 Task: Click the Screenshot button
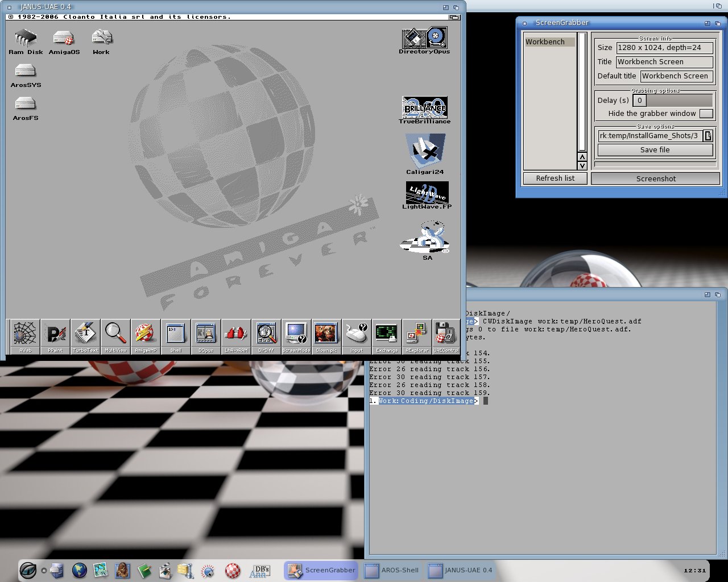pyautogui.click(x=655, y=178)
